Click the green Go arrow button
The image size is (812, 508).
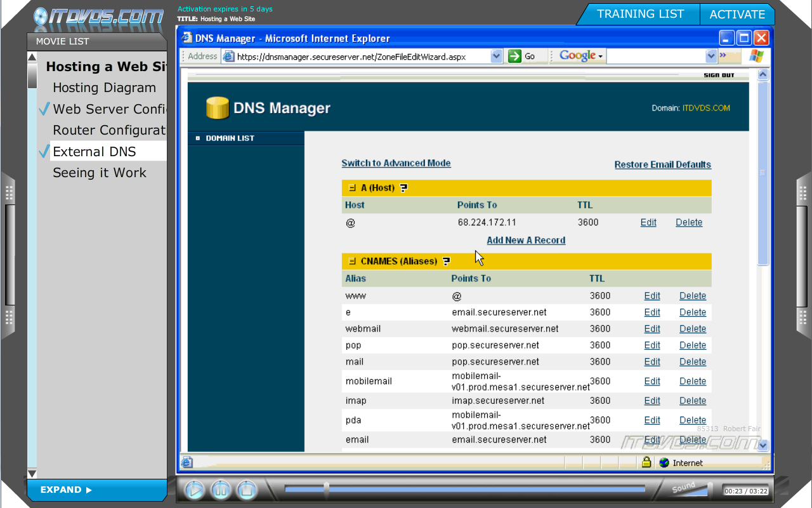514,56
